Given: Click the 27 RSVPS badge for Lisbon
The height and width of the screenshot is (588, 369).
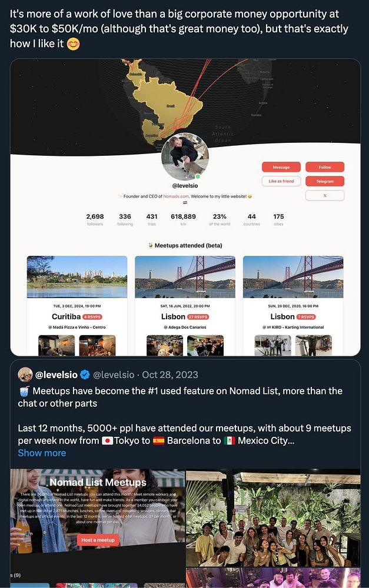Looking at the screenshot, I should [x=198, y=317].
